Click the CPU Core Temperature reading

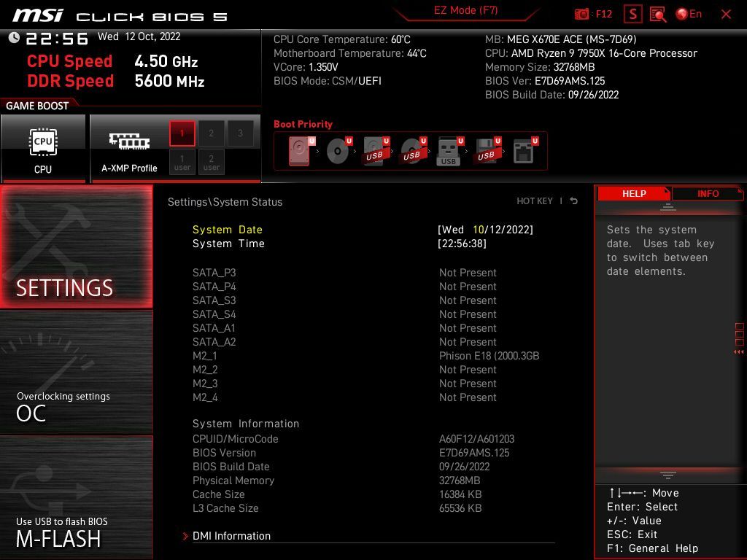pyautogui.click(x=342, y=39)
